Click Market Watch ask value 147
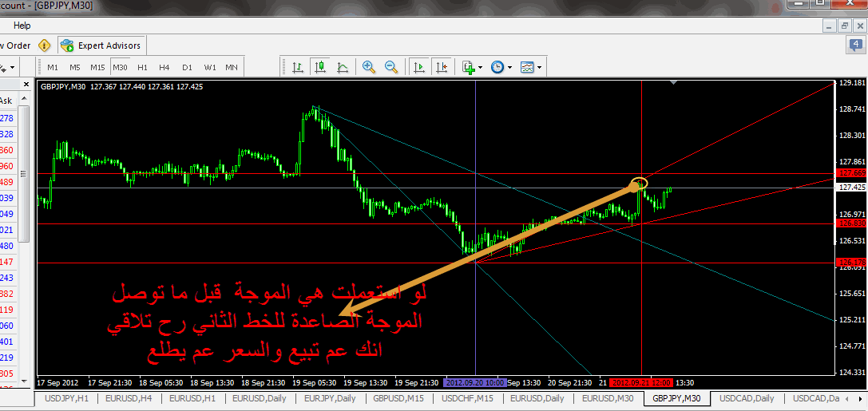 (x=6, y=262)
